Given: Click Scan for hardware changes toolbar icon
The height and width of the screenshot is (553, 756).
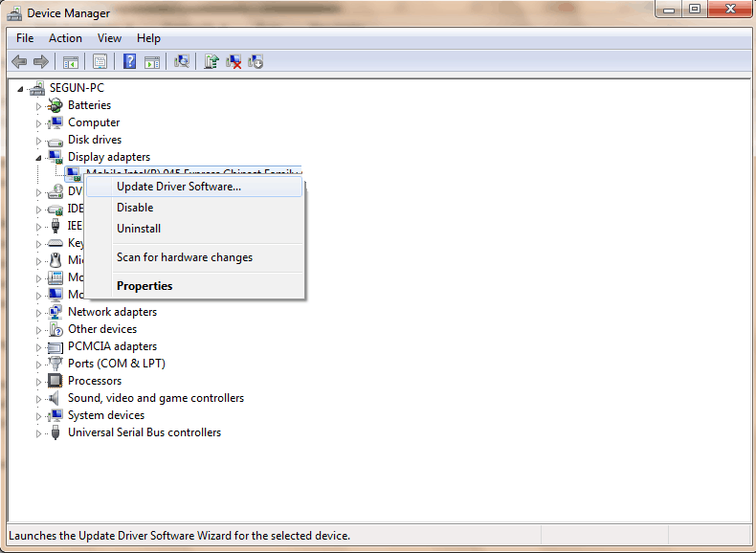Looking at the screenshot, I should pyautogui.click(x=182, y=62).
